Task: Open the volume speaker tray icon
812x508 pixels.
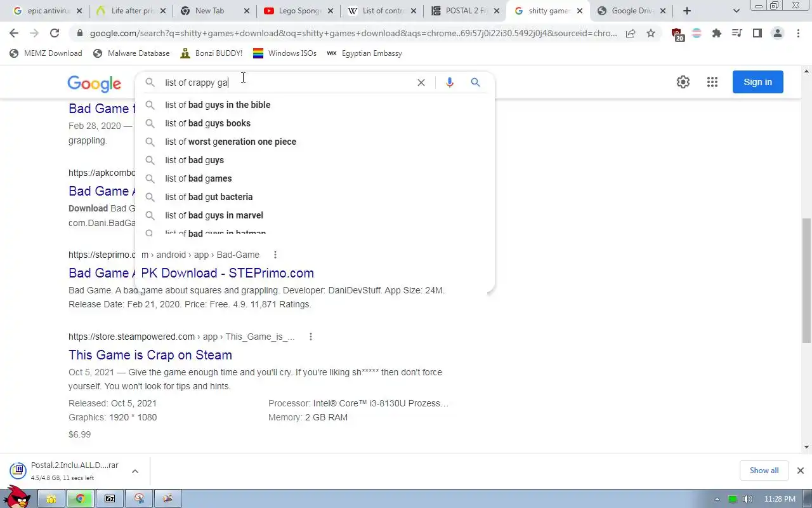Action: point(747,499)
